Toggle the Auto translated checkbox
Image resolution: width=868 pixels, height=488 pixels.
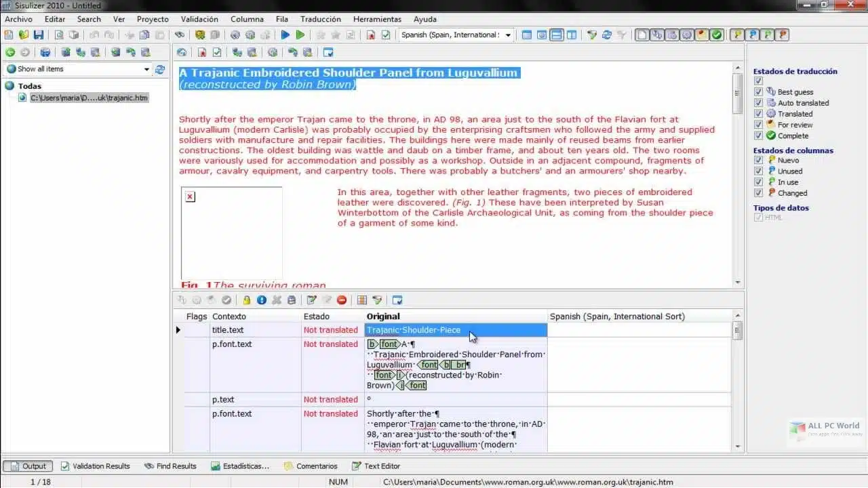[x=759, y=102]
